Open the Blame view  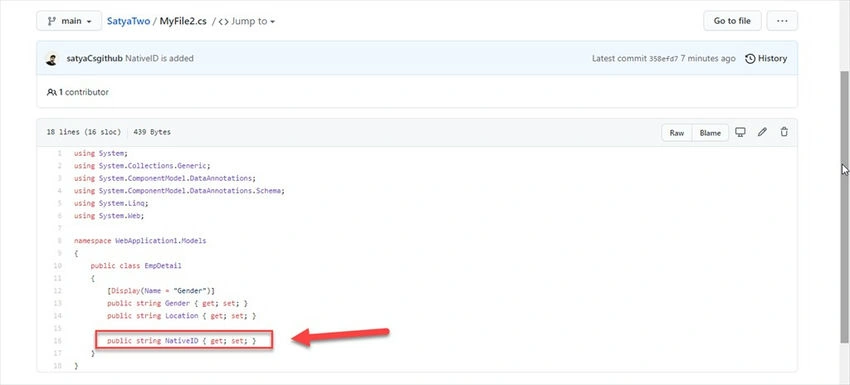tap(710, 132)
